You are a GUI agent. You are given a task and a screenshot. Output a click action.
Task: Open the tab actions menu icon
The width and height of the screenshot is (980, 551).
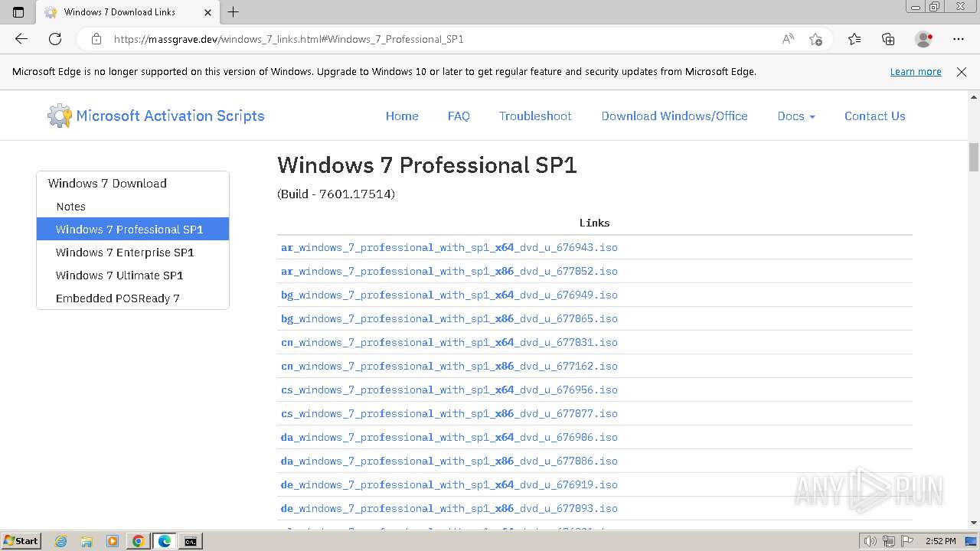click(x=18, y=12)
